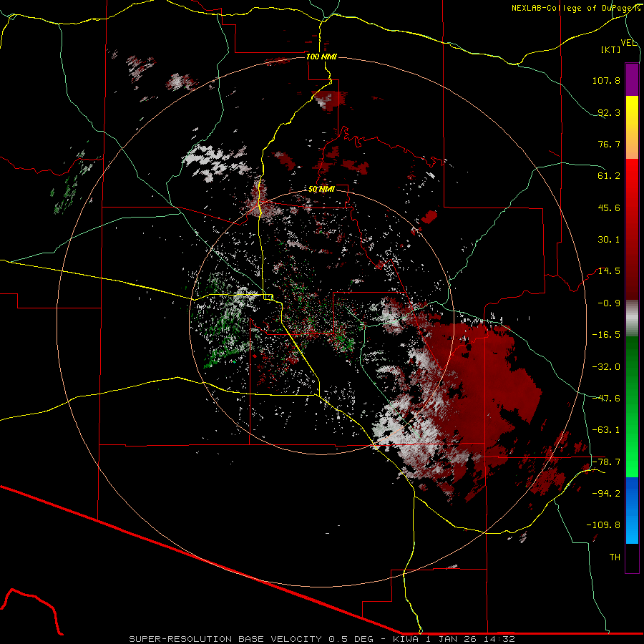Click the blue segment of the color bar
The image size is (644, 644).
pos(632,510)
